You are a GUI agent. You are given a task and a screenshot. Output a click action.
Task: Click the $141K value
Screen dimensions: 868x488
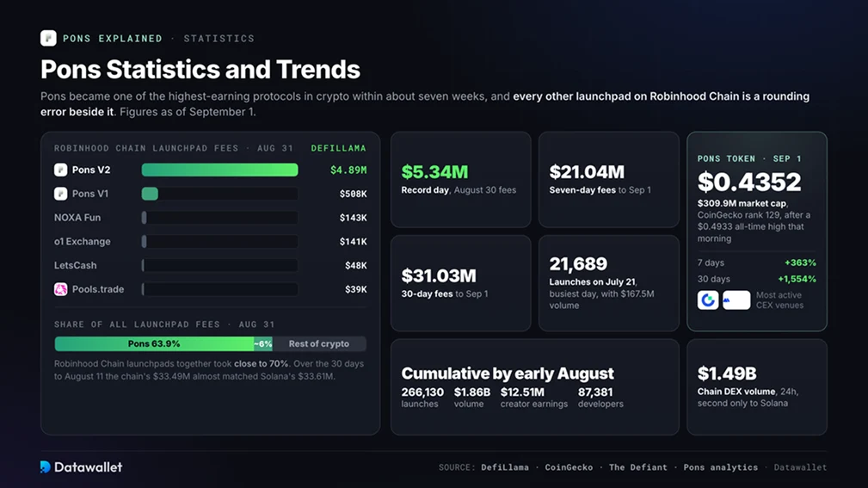[354, 242]
